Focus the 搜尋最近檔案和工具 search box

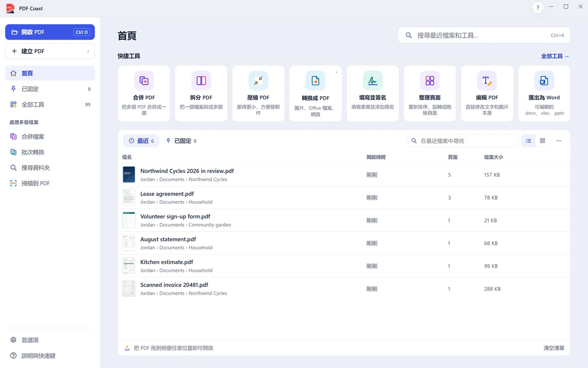pyautogui.click(x=484, y=35)
